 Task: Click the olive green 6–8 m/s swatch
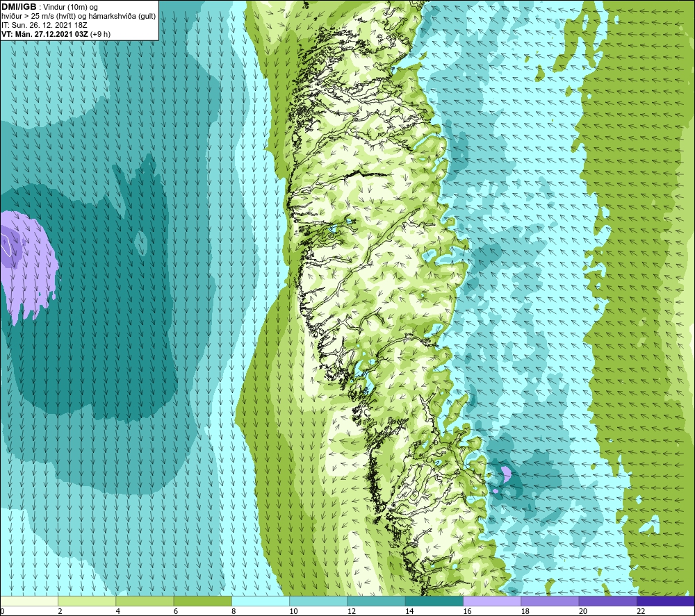tap(202, 601)
